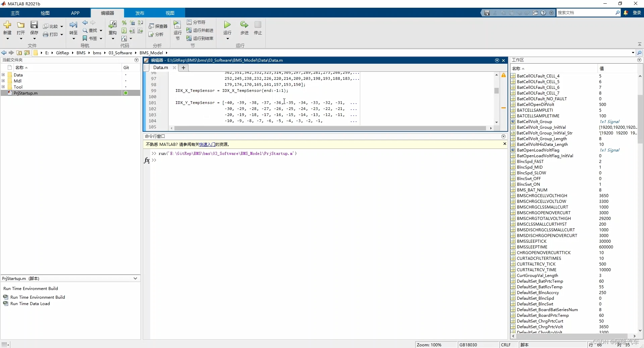This screenshot has height=348, width=644.
Task: Select BatCellVolt_Group variable in workspace
Action: pos(534,122)
